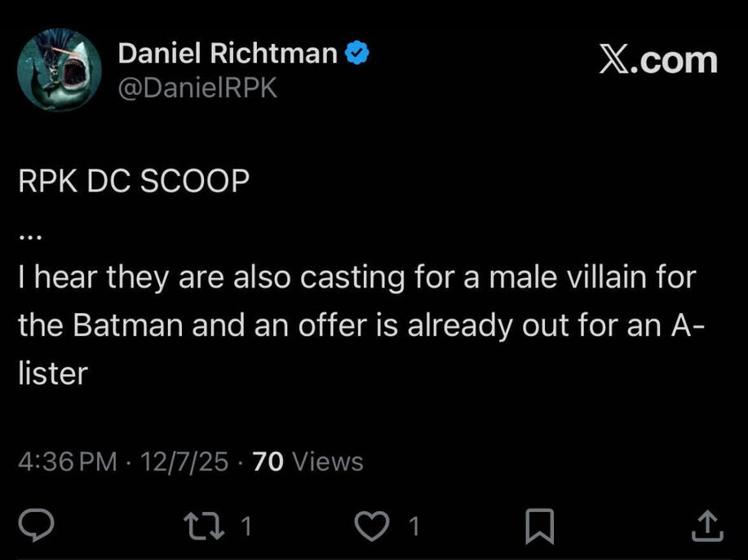This screenshot has width=748, height=560.
Task: Click the blue verified checkmark badge
Action: coord(358,54)
